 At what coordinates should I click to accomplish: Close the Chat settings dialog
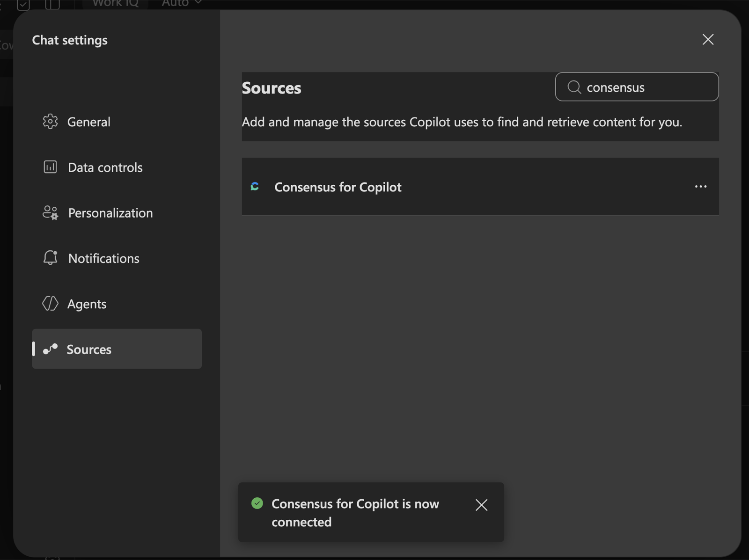(x=708, y=39)
